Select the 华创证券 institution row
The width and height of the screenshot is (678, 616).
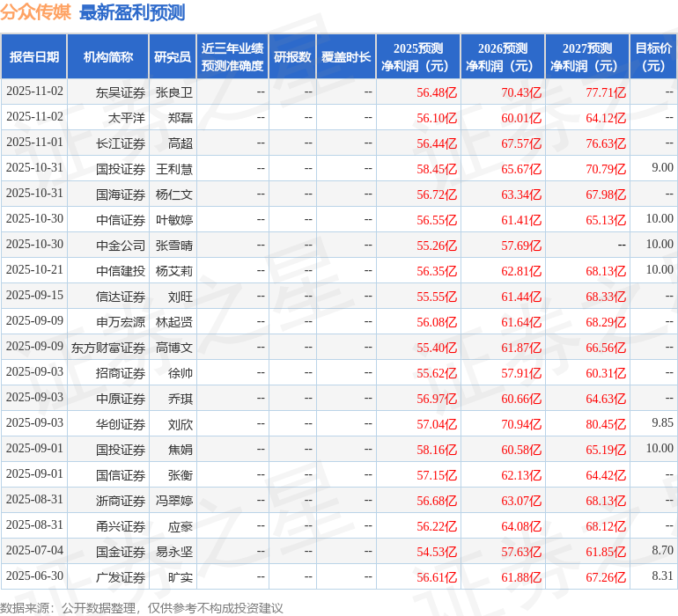121,424
